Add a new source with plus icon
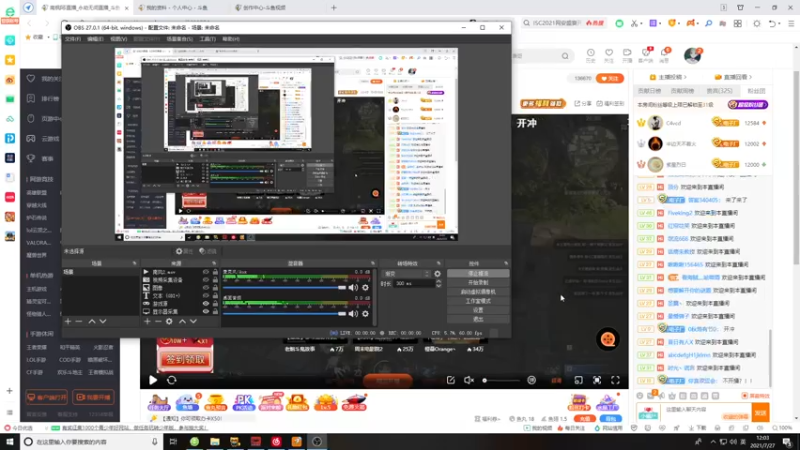800x450 pixels. click(x=147, y=321)
